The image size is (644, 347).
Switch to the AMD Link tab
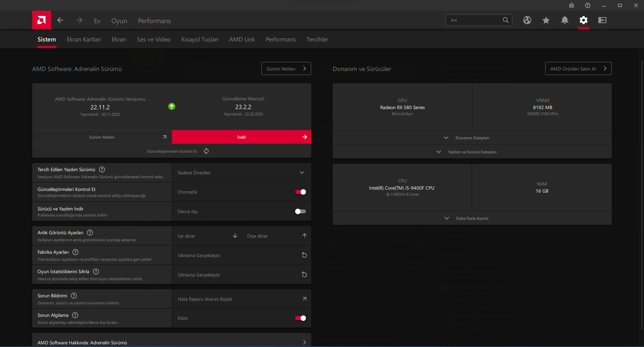tap(242, 40)
